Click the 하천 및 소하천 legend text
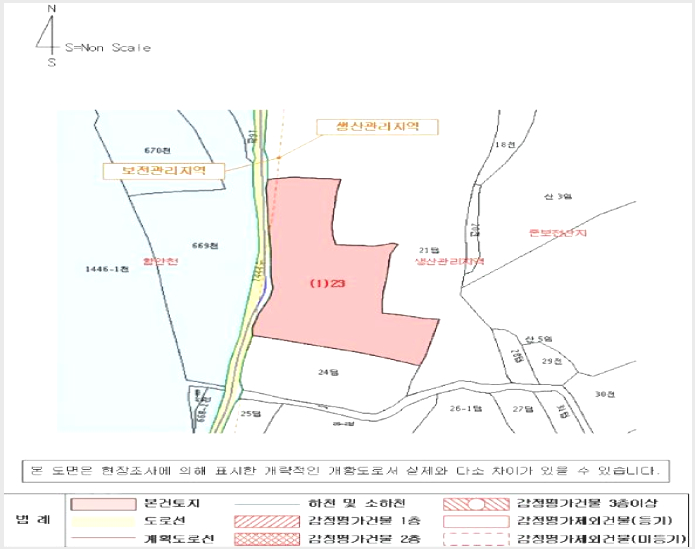This screenshot has height=549, width=695. [x=357, y=504]
